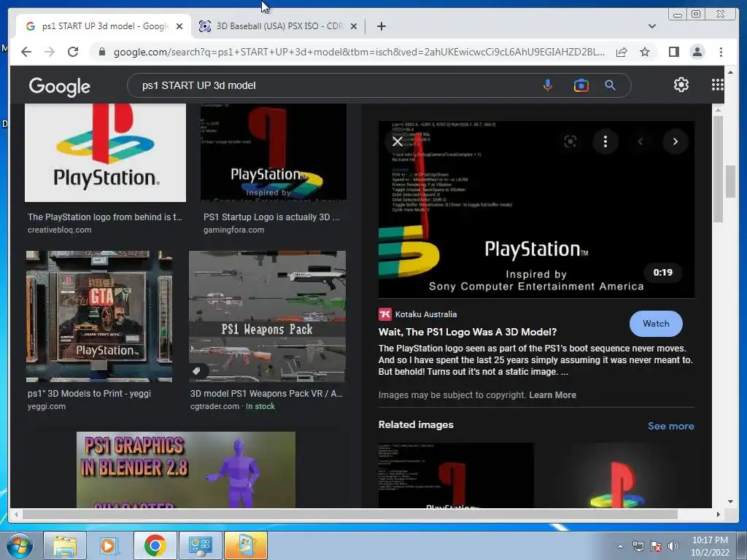Click the forward navigation arrow
This screenshot has width=747, height=560.
(x=50, y=52)
